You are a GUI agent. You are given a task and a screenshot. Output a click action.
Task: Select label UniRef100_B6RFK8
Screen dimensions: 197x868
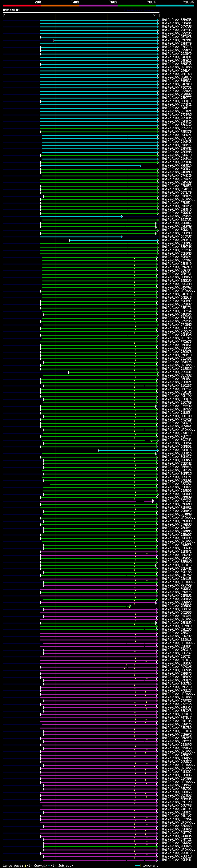coord(177,64)
